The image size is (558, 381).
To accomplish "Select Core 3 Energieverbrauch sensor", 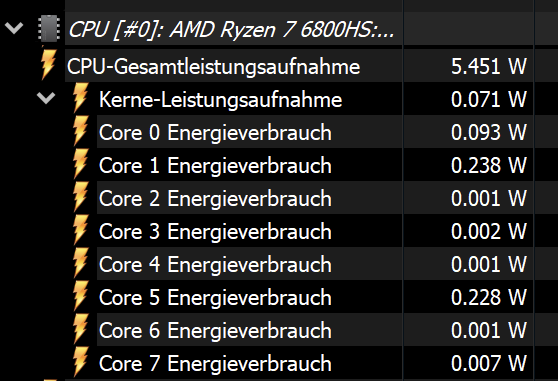I will [215, 232].
